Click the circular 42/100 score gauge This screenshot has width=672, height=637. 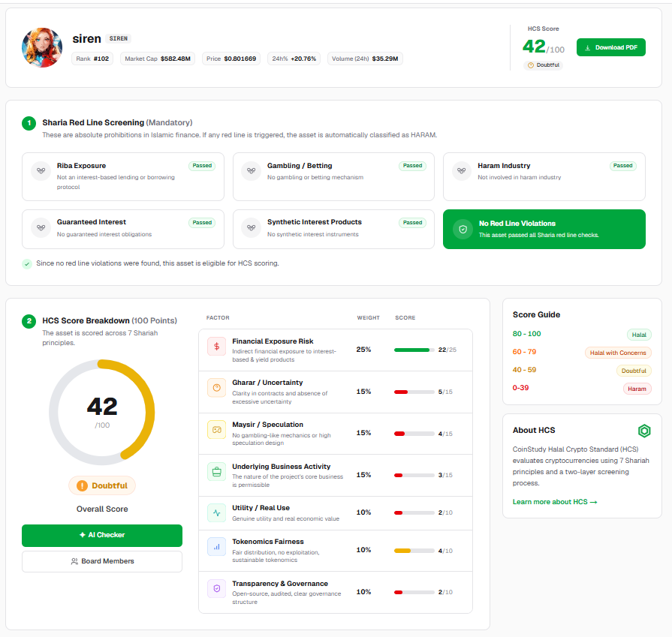(x=102, y=412)
